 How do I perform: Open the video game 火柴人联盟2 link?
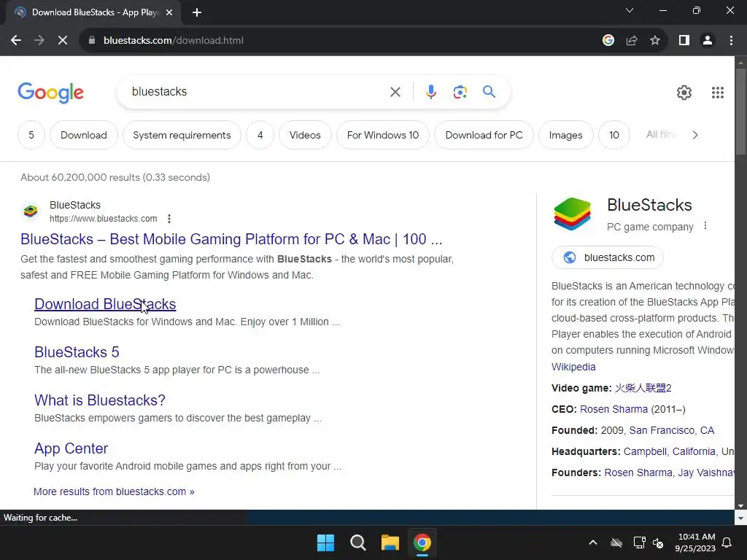tap(643, 388)
